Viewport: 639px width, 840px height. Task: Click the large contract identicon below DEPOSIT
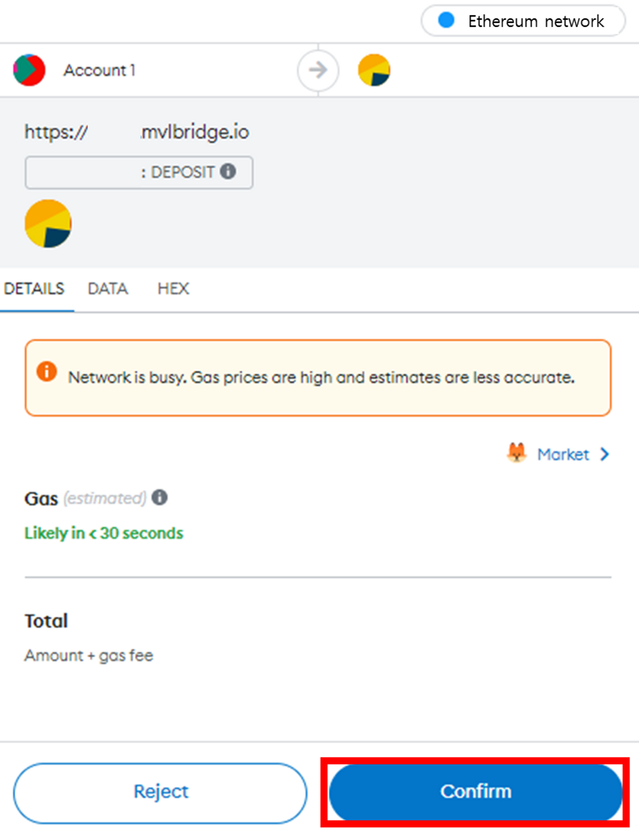[48, 224]
